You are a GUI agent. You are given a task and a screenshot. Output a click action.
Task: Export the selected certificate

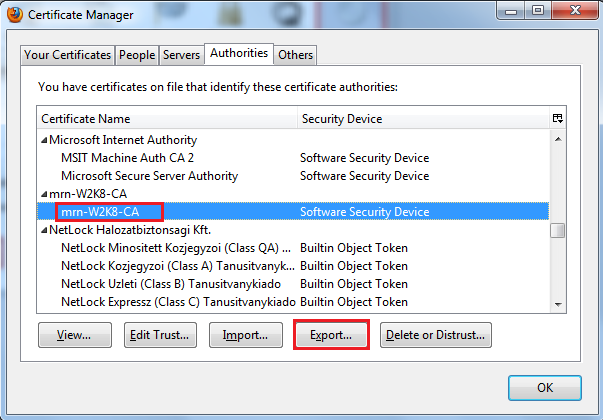point(332,335)
